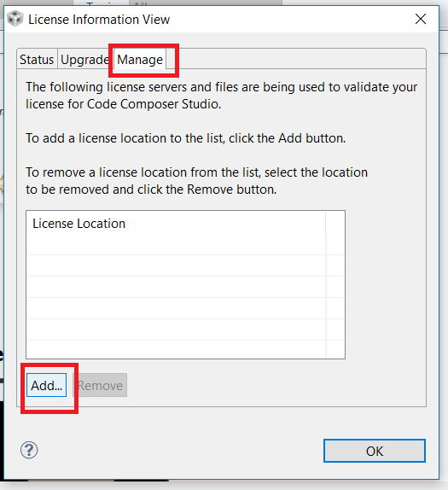448x490 pixels.
Task: Select the bottom empty row in license table
Action: click(185, 349)
